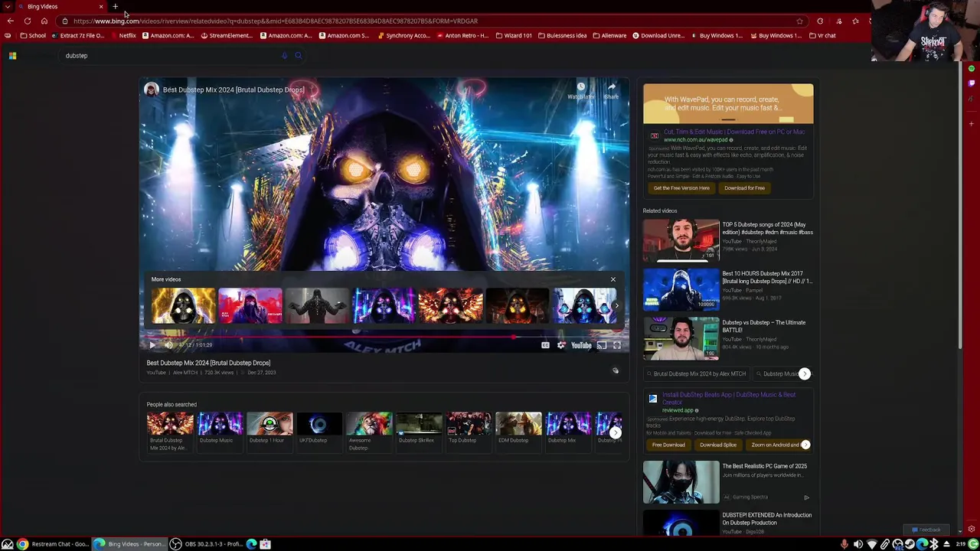This screenshot has width=980, height=551.
Task: Click the search magnifier icon in Bing
Action: (x=299, y=55)
